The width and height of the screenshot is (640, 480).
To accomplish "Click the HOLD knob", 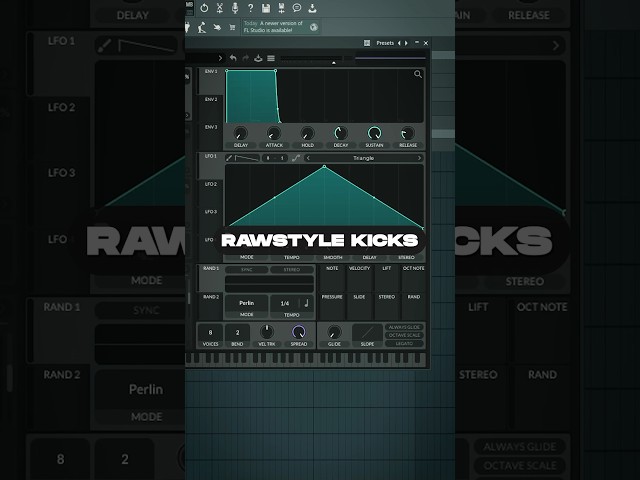I will [x=307, y=133].
